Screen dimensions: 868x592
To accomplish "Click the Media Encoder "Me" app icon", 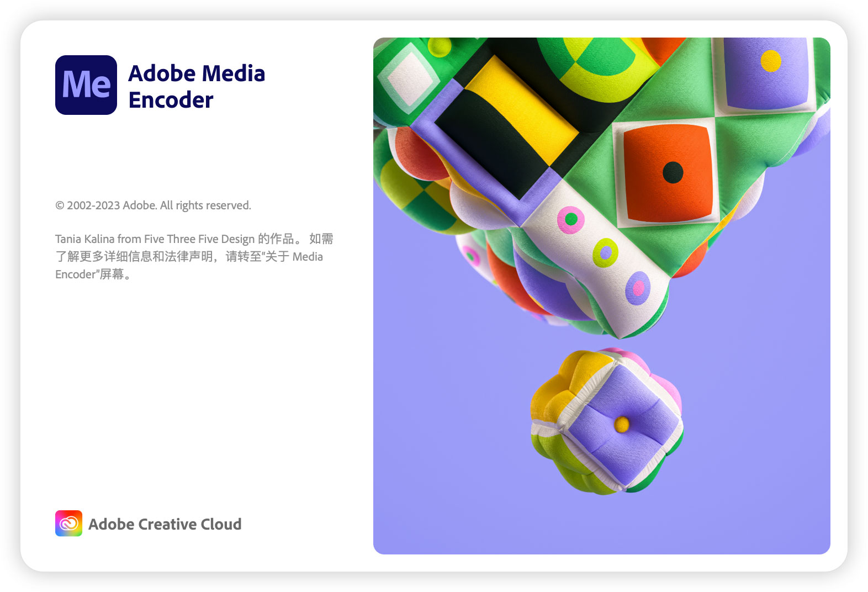I will [x=86, y=85].
